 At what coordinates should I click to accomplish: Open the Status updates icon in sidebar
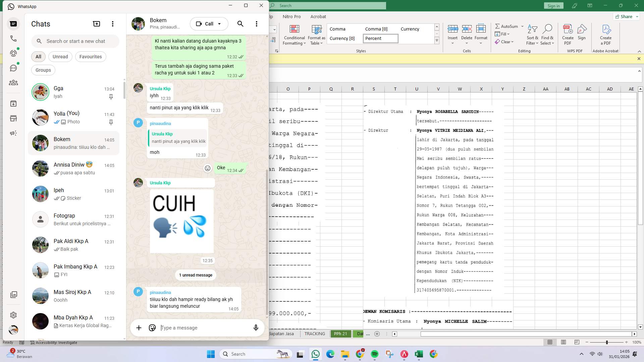point(13,53)
